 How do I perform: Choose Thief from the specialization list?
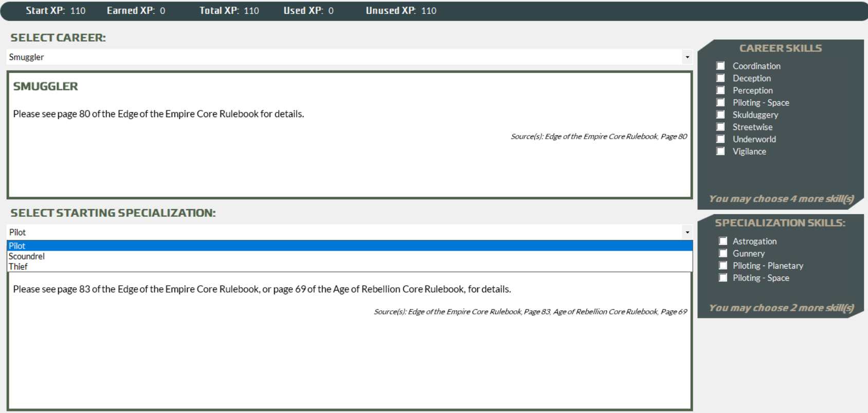click(18, 267)
